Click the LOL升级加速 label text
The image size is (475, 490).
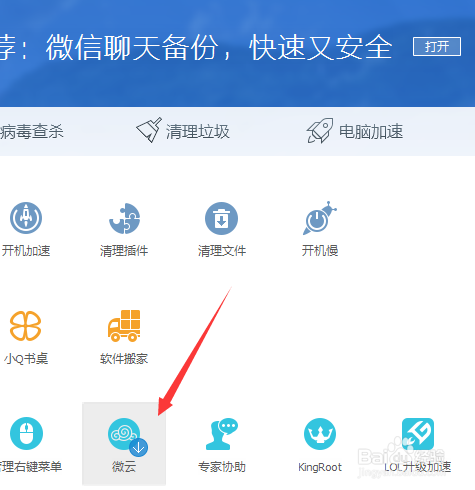tap(418, 467)
